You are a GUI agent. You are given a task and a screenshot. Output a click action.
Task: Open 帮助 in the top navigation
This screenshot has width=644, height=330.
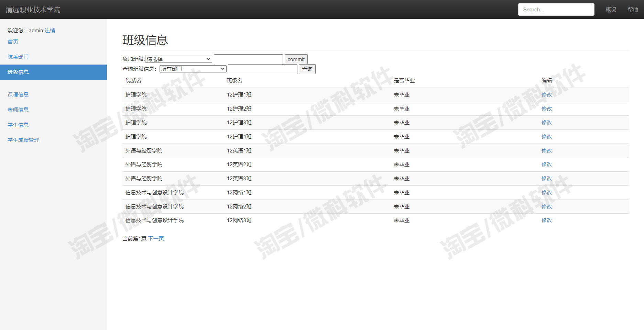[633, 10]
